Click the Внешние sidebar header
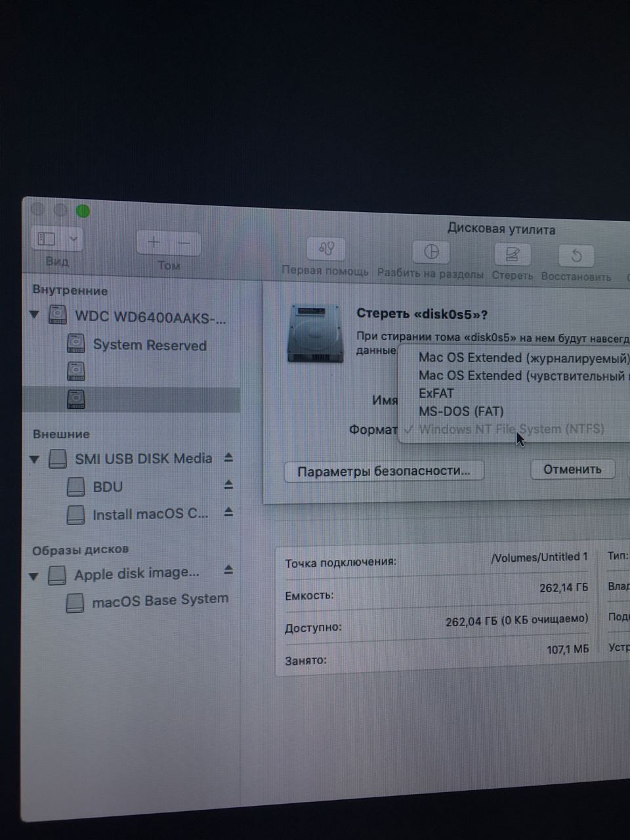 (x=61, y=434)
